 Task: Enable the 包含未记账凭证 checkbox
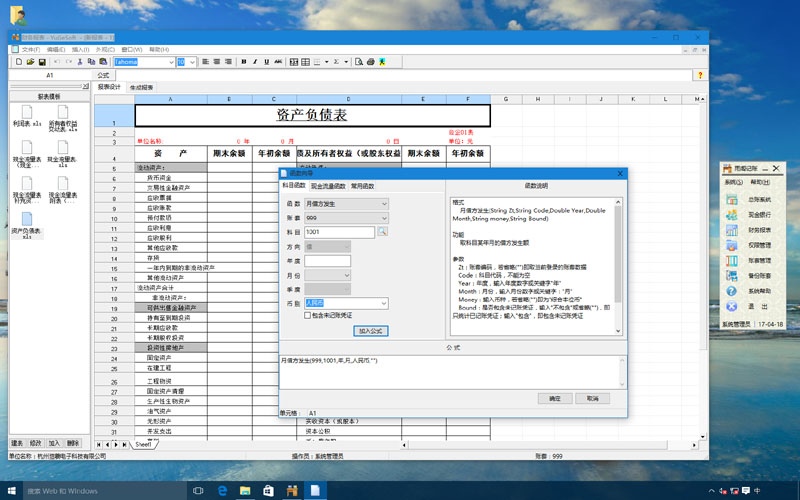coord(308,315)
